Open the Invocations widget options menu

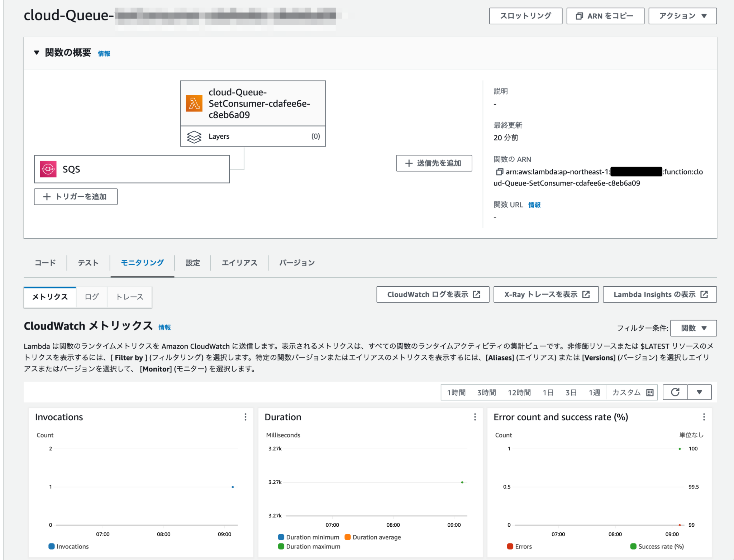point(246,417)
